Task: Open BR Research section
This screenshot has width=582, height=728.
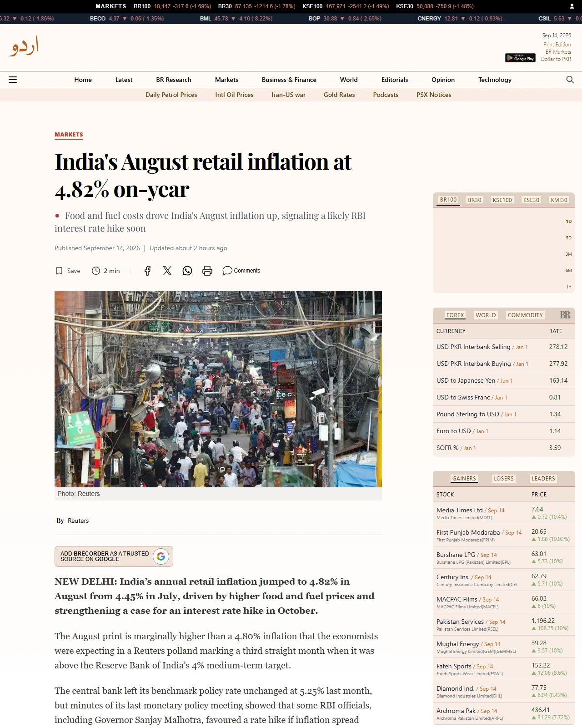Action: click(174, 80)
